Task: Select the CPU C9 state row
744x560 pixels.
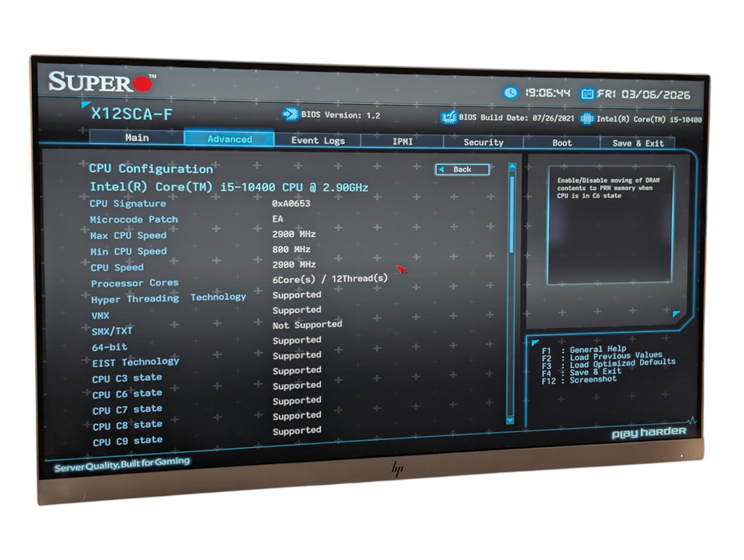Action: point(206,436)
